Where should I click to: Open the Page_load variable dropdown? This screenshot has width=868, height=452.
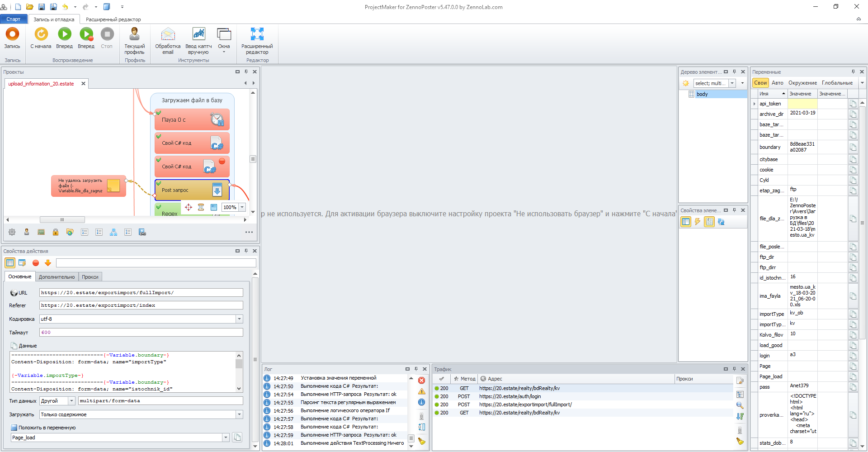(226, 438)
